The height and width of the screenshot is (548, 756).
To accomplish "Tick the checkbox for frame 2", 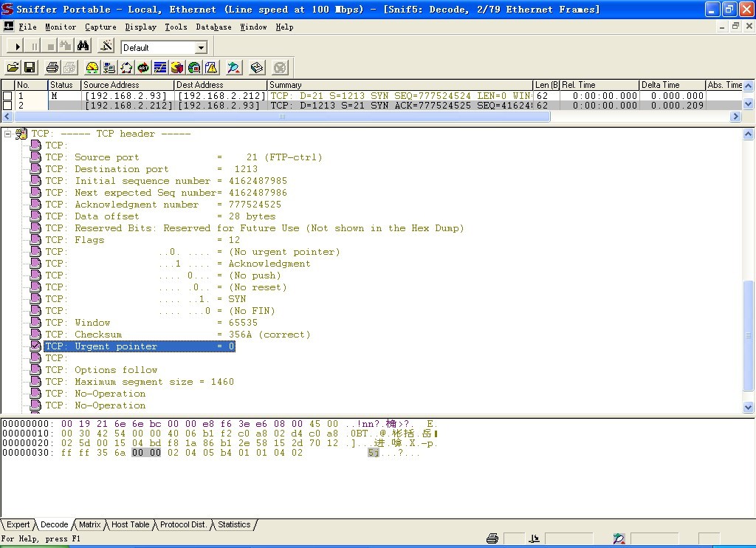I will [x=7, y=105].
